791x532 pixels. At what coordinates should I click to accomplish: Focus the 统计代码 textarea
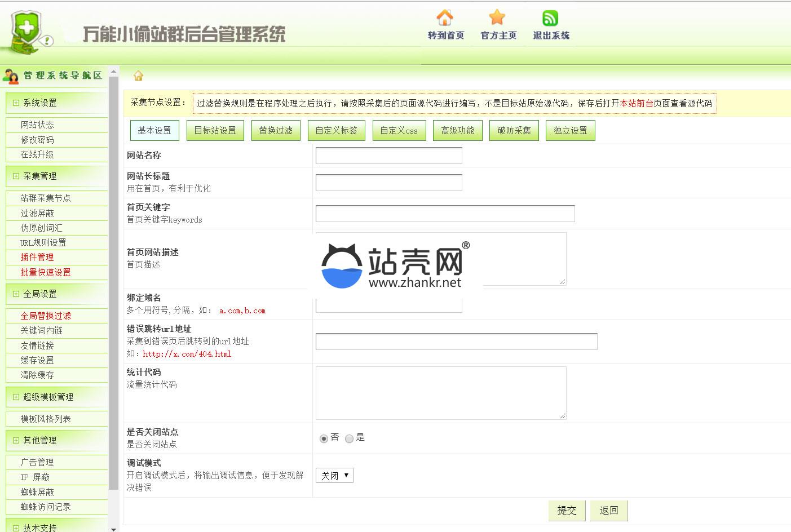click(441, 393)
